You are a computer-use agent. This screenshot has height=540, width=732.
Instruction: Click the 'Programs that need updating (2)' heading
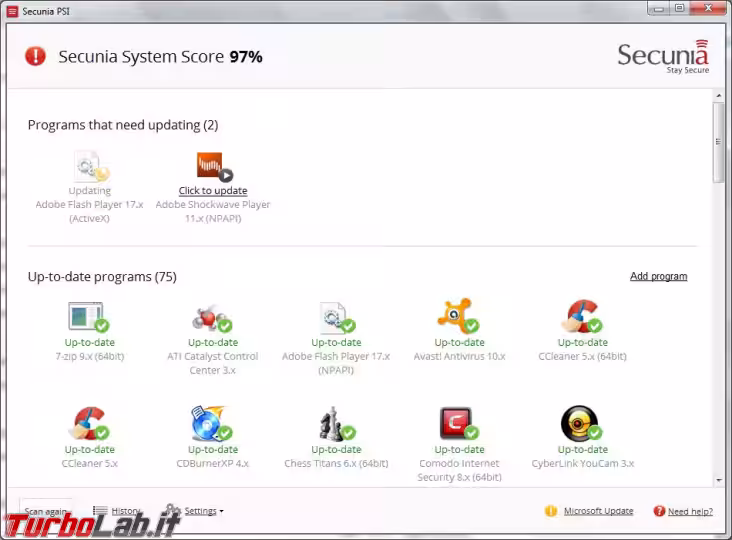(x=123, y=125)
